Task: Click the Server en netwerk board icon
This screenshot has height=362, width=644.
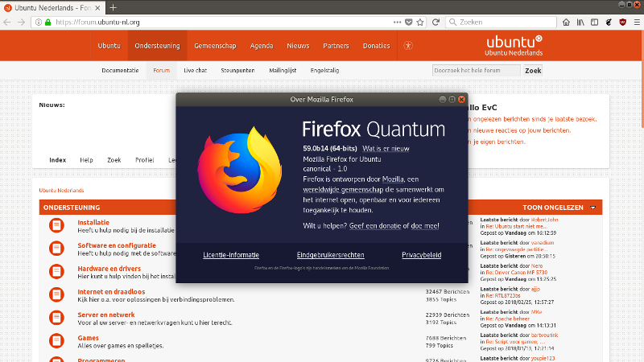Action: pos(56,318)
